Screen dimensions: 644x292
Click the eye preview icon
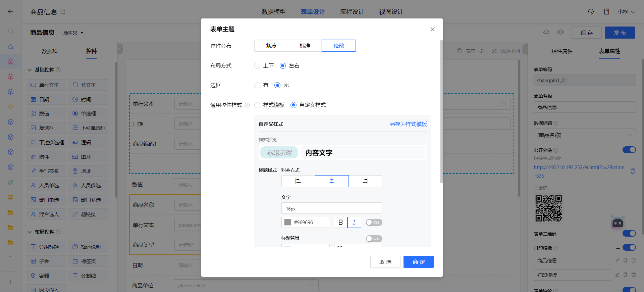click(x=560, y=32)
